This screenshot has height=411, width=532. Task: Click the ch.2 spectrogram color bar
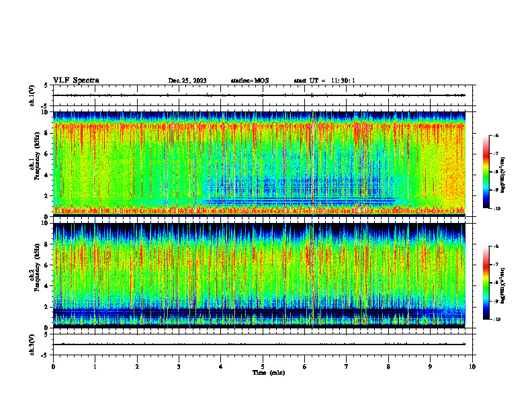(x=486, y=283)
